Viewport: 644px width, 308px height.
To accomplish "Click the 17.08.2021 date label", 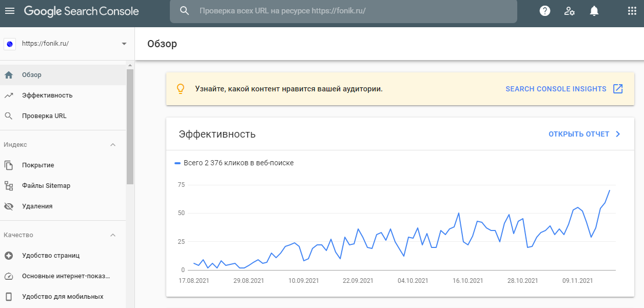I will click(x=193, y=281).
